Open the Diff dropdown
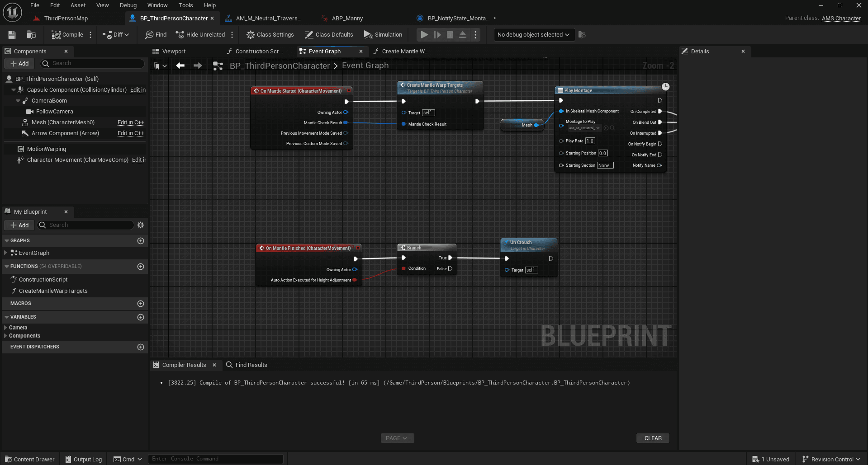Image resolution: width=868 pixels, height=465 pixels. (x=116, y=35)
